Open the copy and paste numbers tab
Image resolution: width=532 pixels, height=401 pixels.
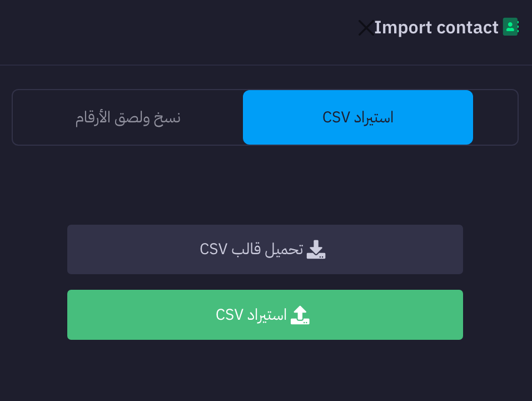tap(128, 117)
